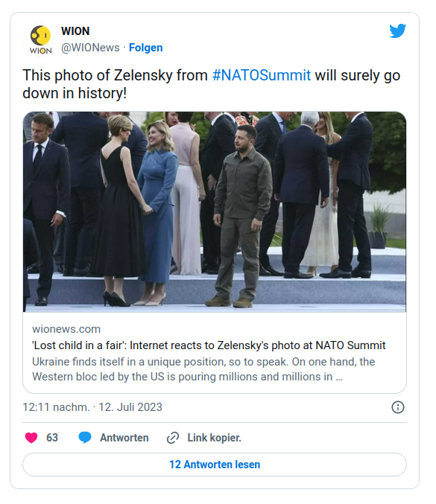The width and height of the screenshot is (436, 504).
Task: Follow WION via Folgen link
Action: pos(146,48)
